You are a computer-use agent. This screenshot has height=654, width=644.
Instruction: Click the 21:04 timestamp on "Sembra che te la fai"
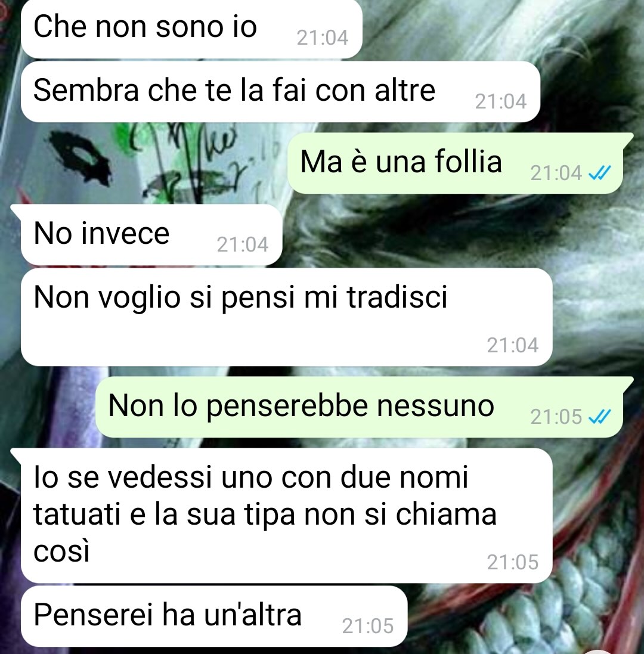pyautogui.click(x=500, y=102)
